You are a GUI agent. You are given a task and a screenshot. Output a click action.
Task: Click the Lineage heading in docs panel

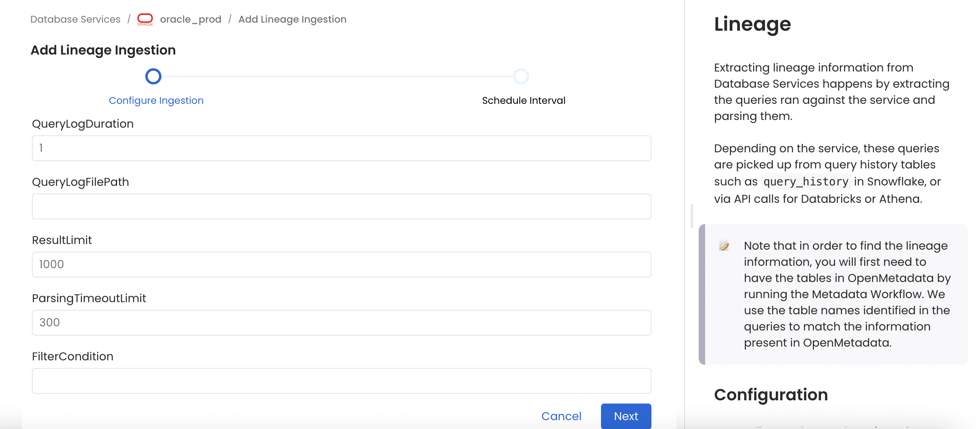click(x=752, y=24)
